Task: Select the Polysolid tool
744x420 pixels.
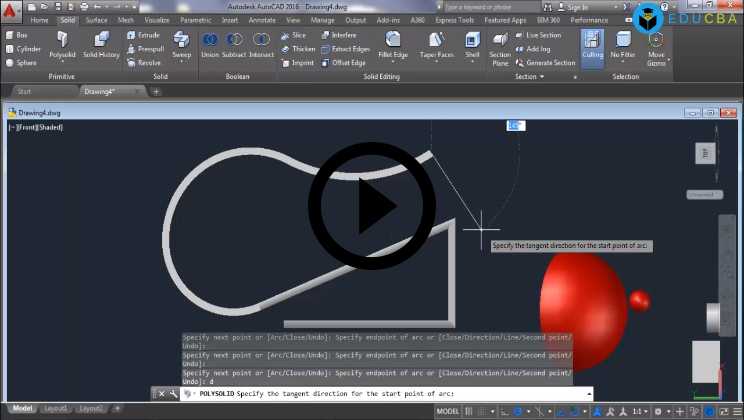Action: click(x=62, y=45)
